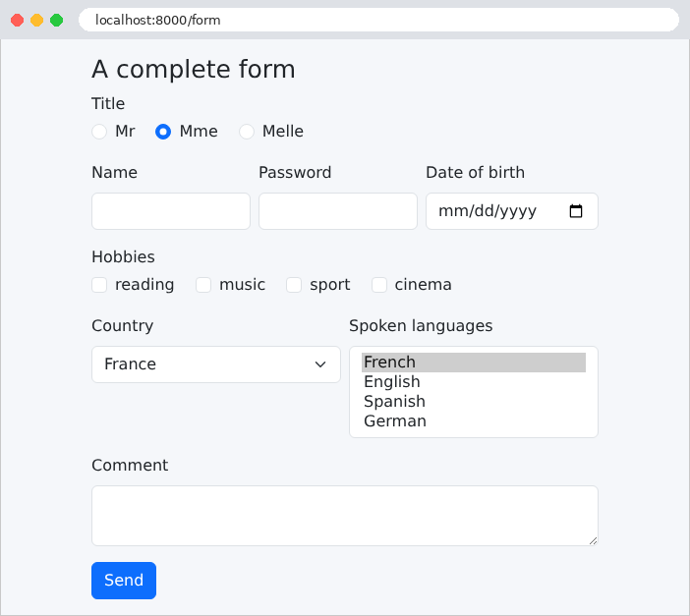The width and height of the screenshot is (690, 616).
Task: Check the music hobby checkbox
Action: point(203,285)
